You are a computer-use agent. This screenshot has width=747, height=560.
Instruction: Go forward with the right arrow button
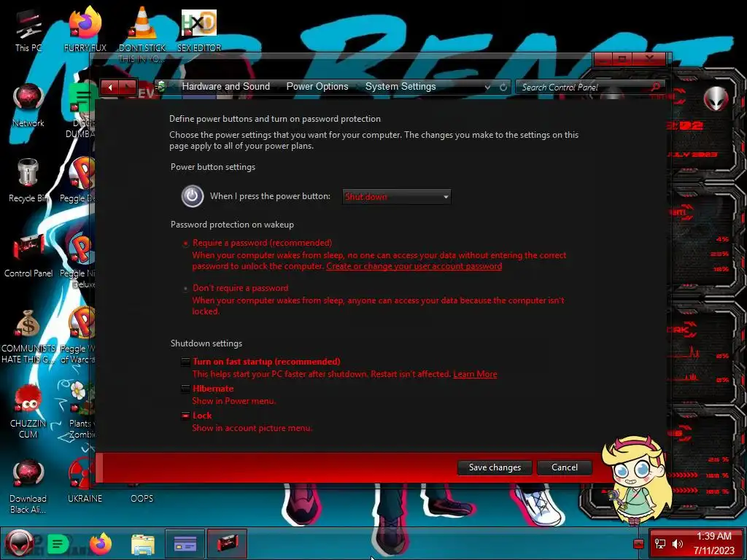pos(128,87)
